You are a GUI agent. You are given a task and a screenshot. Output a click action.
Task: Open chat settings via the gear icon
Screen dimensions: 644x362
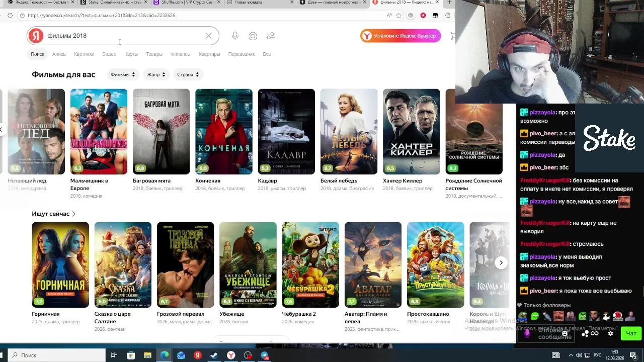pyautogui.click(x=610, y=333)
